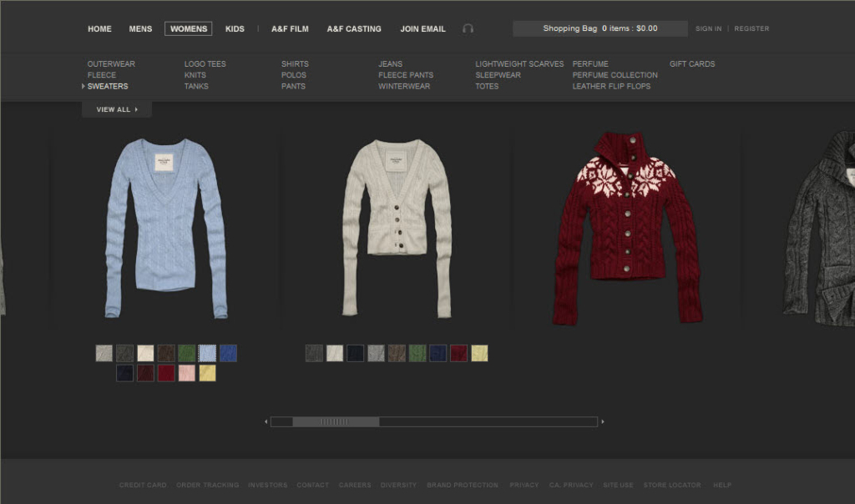Screen dimensions: 855x504
Task: Click CAREERS footer link
Action: (354, 485)
